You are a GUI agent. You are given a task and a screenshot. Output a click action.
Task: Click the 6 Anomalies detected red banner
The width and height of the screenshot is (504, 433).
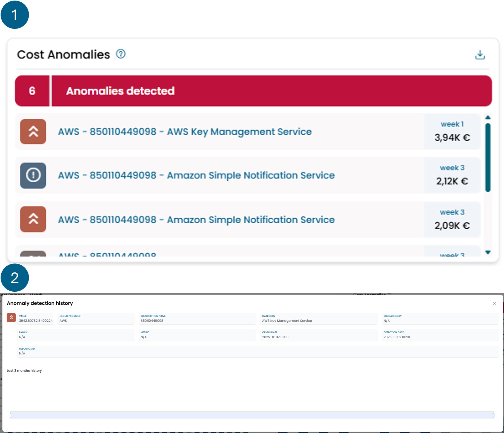coord(253,91)
